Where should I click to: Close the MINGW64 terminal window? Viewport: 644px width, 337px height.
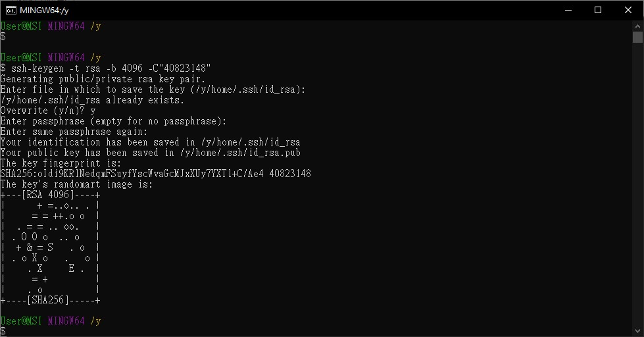tap(628, 10)
